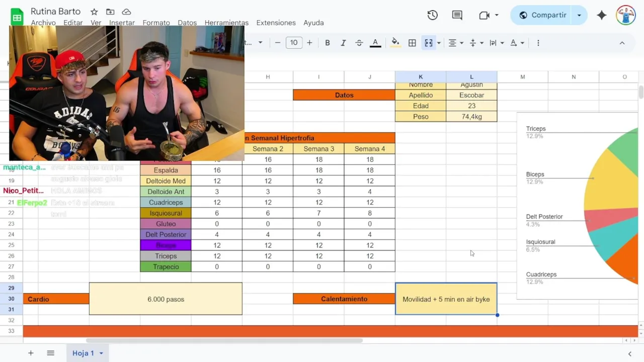Select the Movilidad + 5 min cell
This screenshot has height=362, width=644.
pyautogui.click(x=446, y=299)
